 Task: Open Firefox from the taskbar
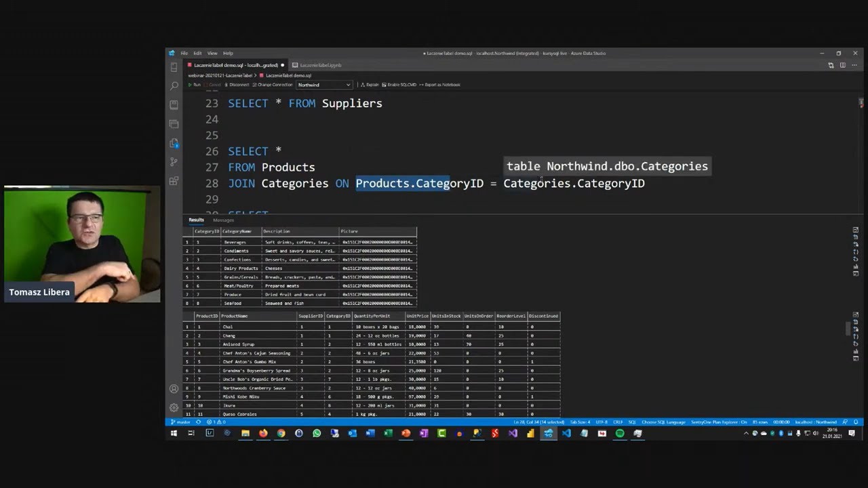tap(263, 433)
